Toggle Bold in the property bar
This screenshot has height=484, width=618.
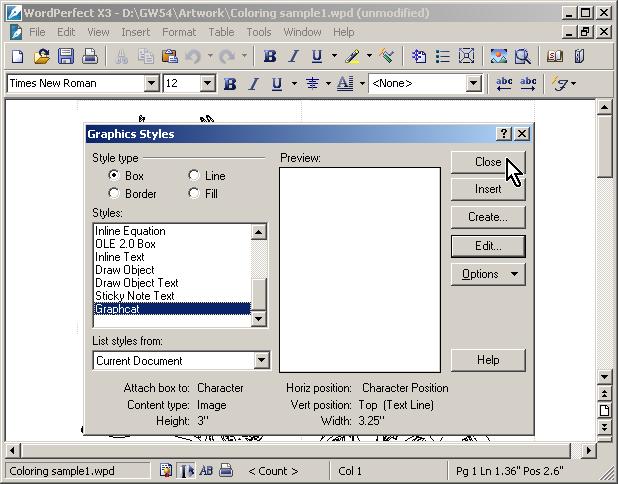click(x=230, y=84)
